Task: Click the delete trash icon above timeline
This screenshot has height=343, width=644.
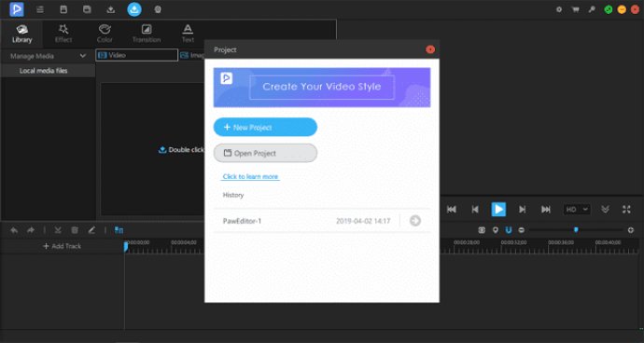Action: point(75,230)
